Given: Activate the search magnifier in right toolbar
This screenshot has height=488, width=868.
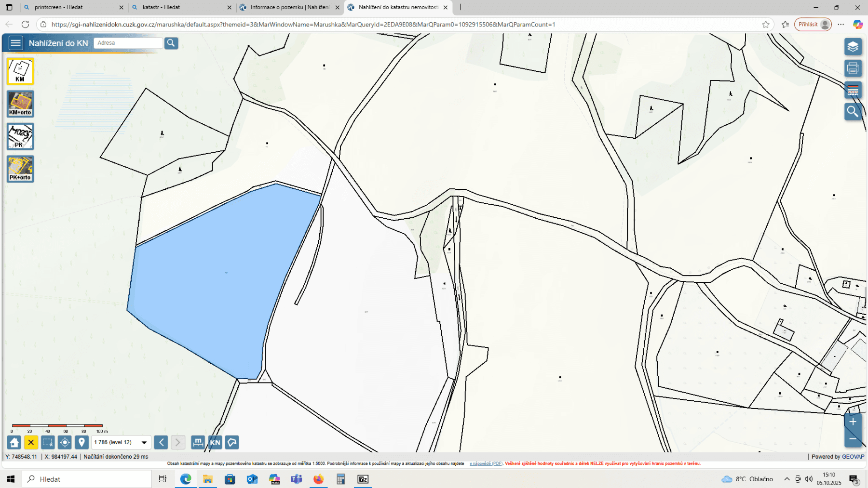Looking at the screenshot, I should pyautogui.click(x=853, y=111).
